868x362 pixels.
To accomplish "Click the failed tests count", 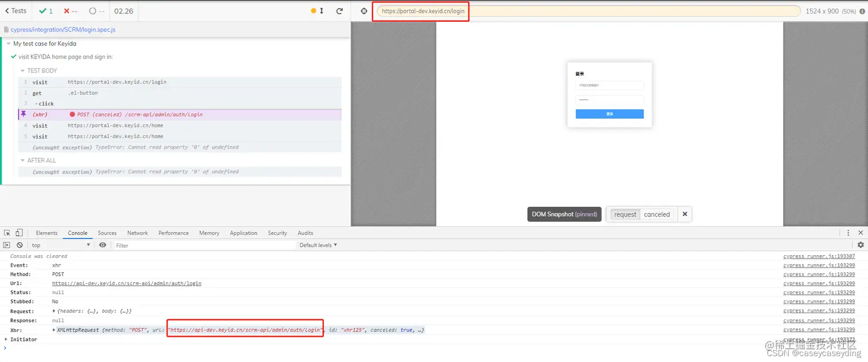I will tap(71, 11).
